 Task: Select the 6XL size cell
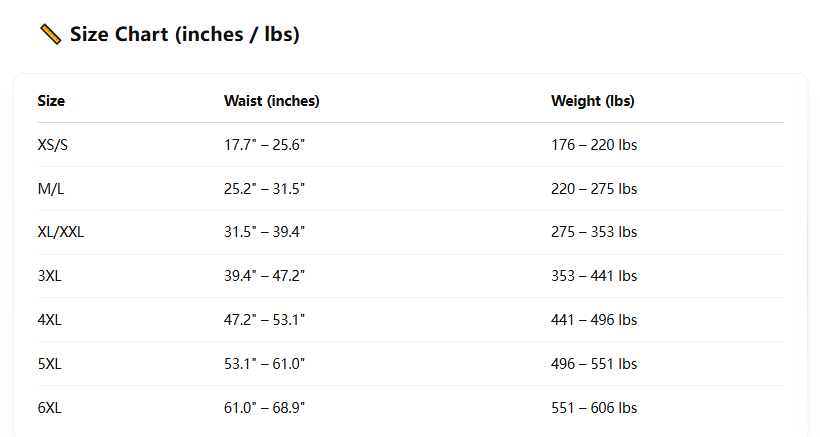click(50, 408)
